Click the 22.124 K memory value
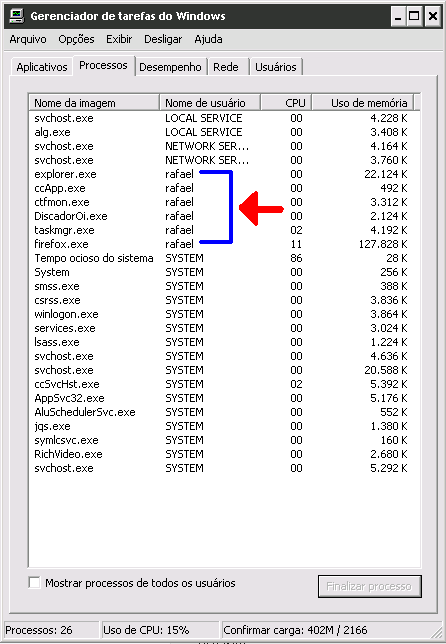Image resolution: width=446 pixels, height=644 pixels. 386,174
